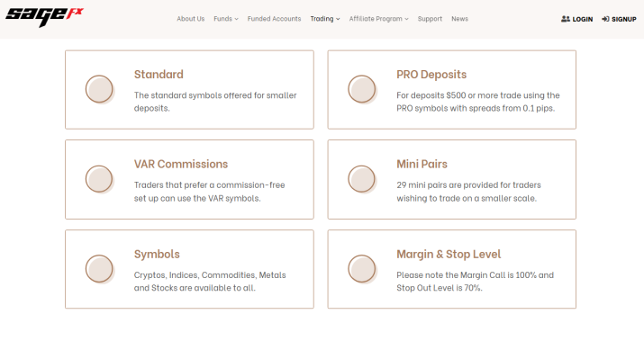Viewport: 644px width, 341px height.
Task: Click the circle icon beside Symbols
Action: click(x=99, y=269)
